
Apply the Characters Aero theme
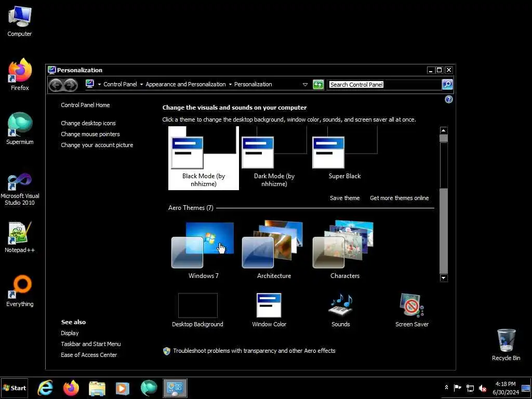coord(345,250)
